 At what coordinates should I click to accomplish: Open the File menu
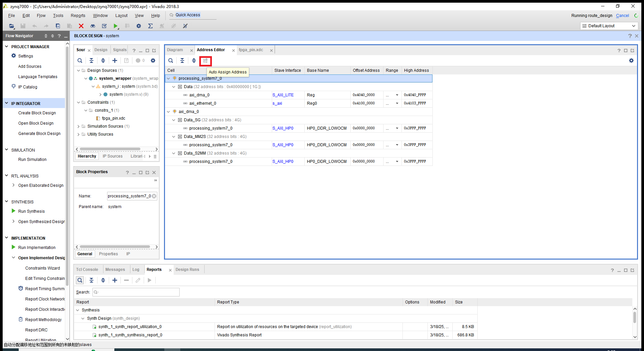pyautogui.click(x=11, y=16)
